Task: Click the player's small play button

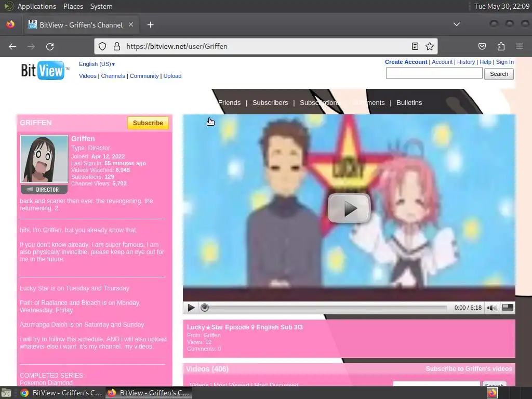Action: pos(191,308)
